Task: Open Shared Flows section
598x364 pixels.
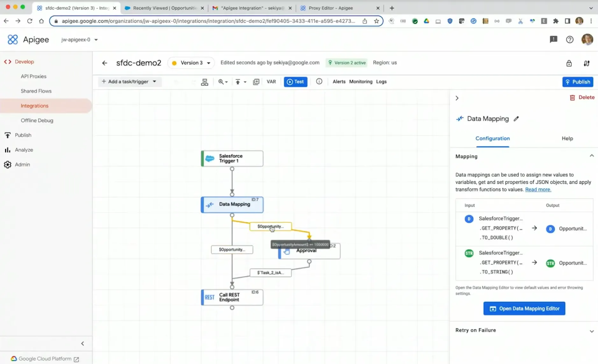Action: point(36,91)
